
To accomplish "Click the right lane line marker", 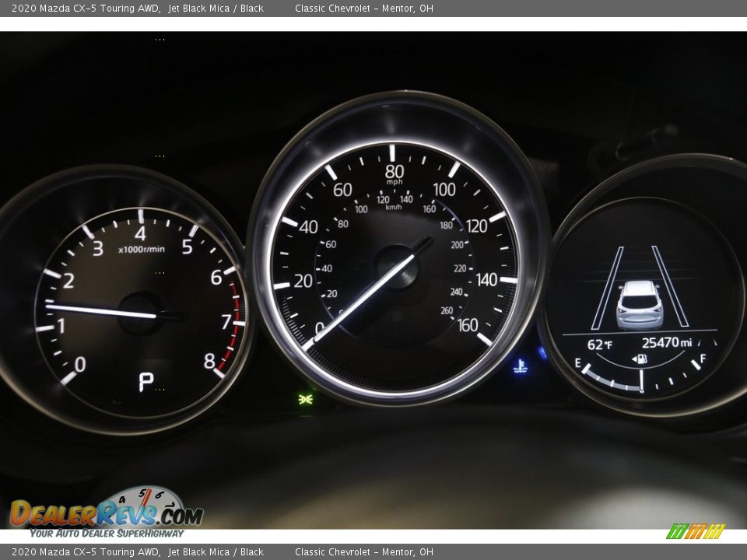I will click(x=670, y=286).
